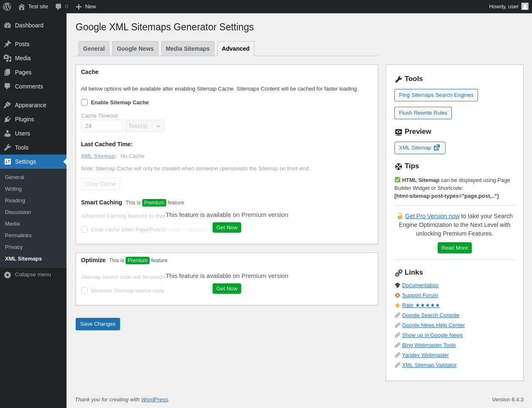
Task: Click the WordPress logo icon
Action: coord(7,7)
